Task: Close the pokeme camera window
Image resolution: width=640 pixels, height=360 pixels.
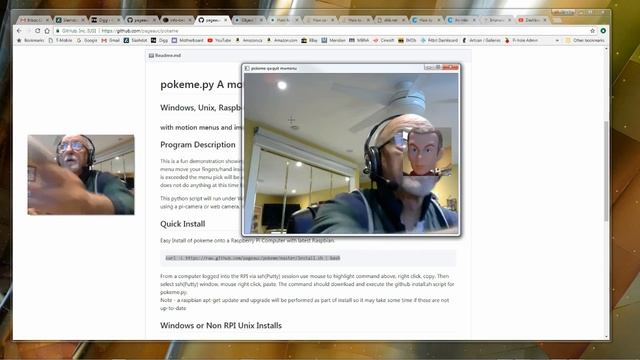Action: point(451,67)
